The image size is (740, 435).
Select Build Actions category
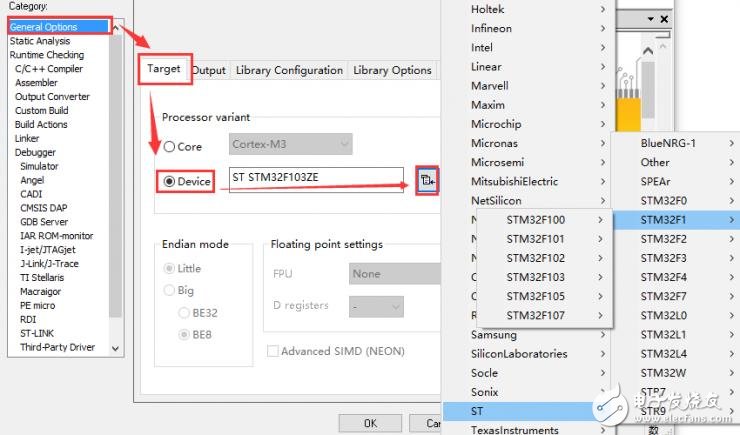pos(41,125)
